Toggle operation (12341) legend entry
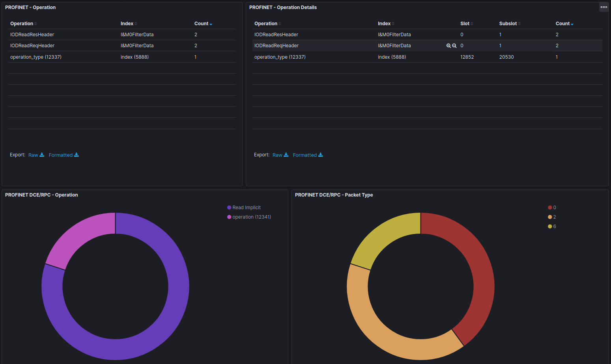The image size is (611, 364). [x=251, y=217]
